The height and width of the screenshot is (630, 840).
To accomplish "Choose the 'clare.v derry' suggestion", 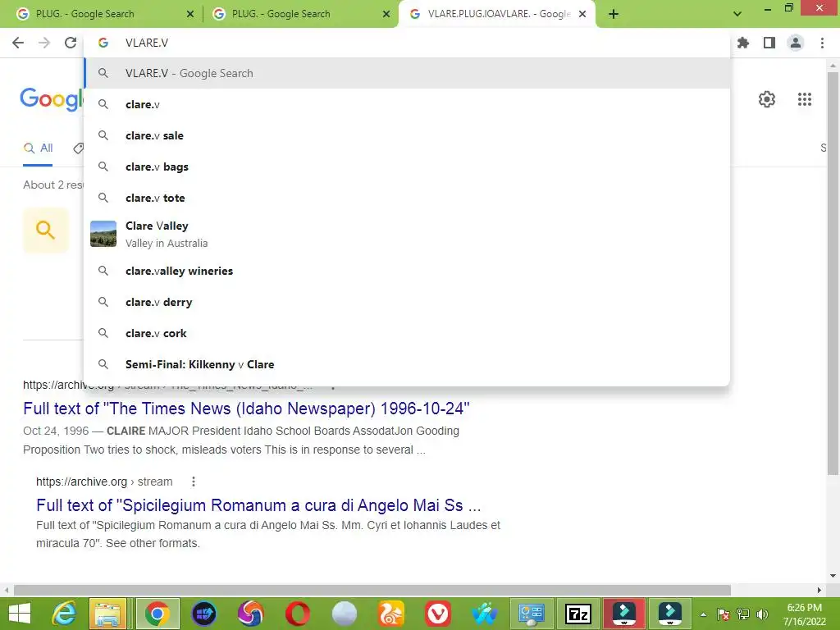I will tap(407, 302).
